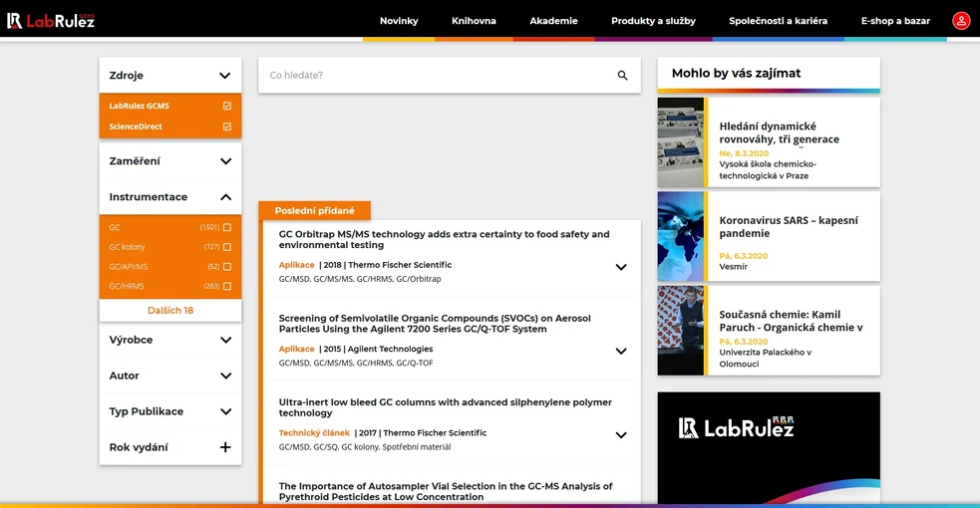The image size is (980, 508).
Task: Open the Akademie navigation menu
Action: (x=553, y=21)
